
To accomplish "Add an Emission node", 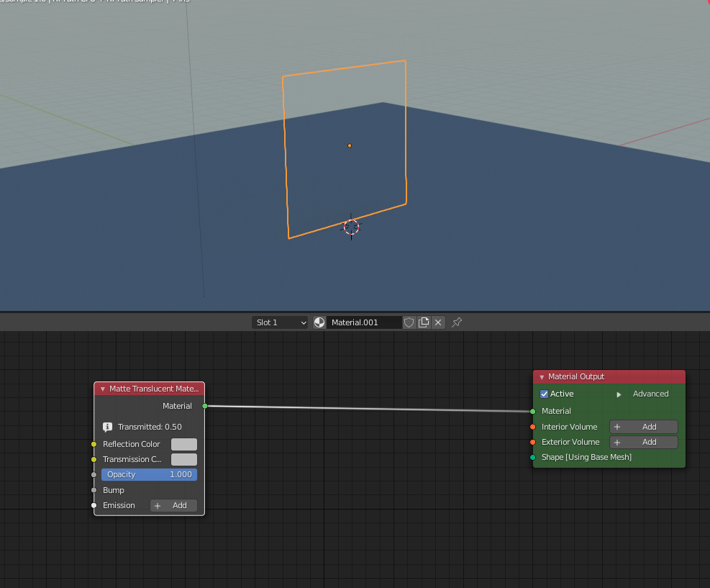I will tap(173, 505).
